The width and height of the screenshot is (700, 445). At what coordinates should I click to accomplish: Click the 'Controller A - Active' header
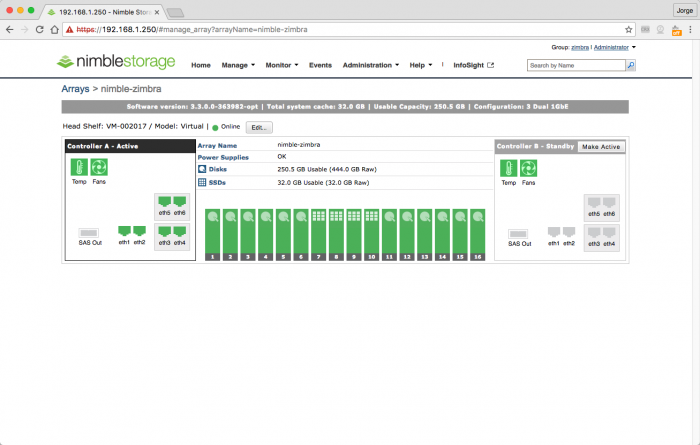pos(130,146)
